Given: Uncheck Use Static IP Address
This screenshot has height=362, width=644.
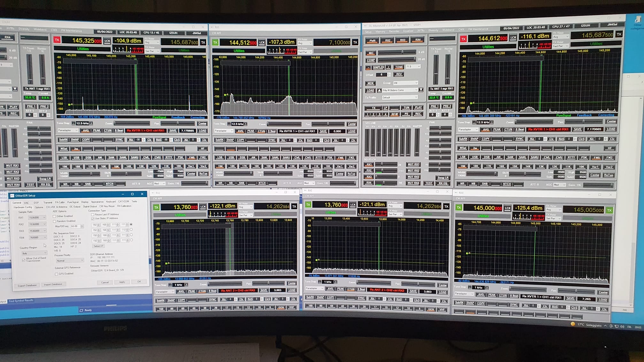Looking at the screenshot, I should click(93, 218).
